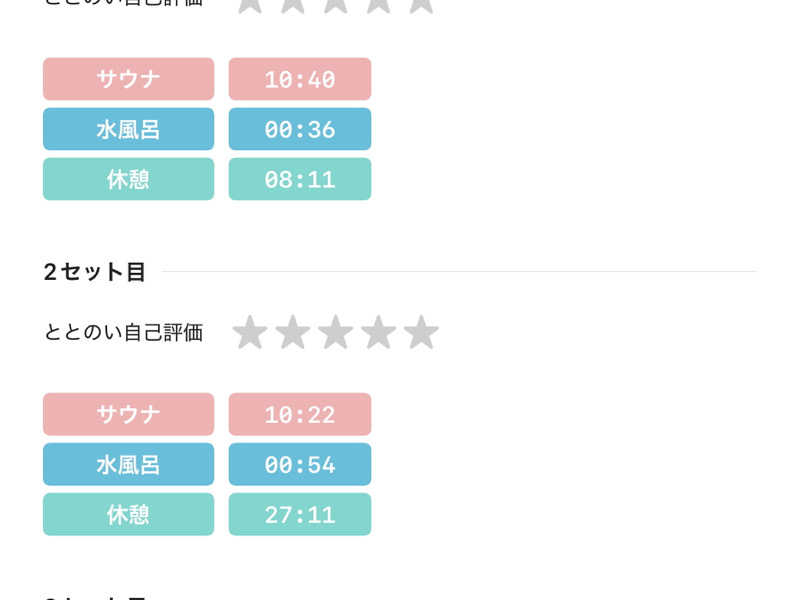The height and width of the screenshot is (600, 800).
Task: Click the 2セット目 section heading
Action: pyautogui.click(x=95, y=272)
